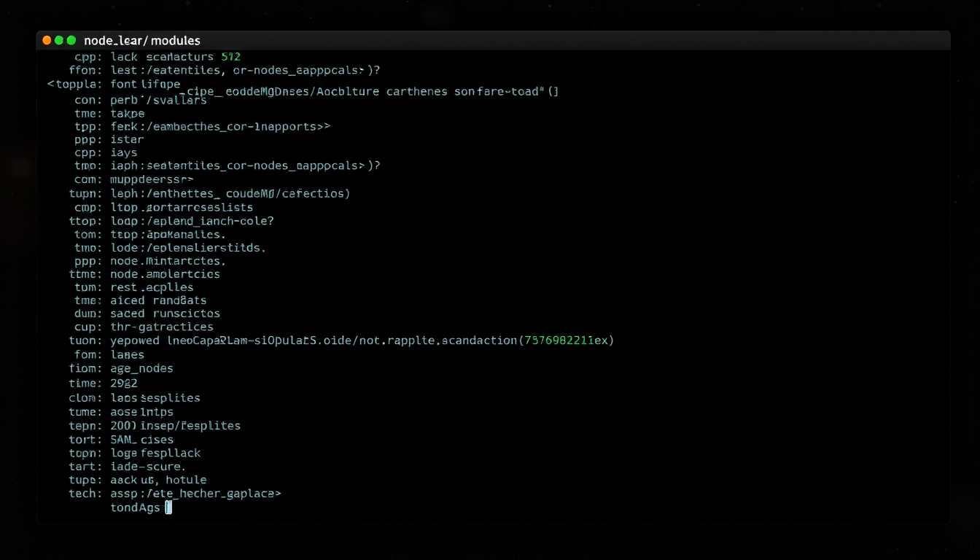
Task: Click the 'ltop.gortarreseslists' entry
Action: point(182,207)
